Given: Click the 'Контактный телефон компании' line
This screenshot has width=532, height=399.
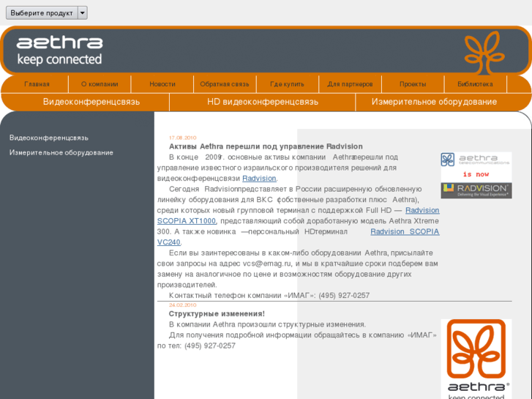Looking at the screenshot, I should (x=269, y=296).
